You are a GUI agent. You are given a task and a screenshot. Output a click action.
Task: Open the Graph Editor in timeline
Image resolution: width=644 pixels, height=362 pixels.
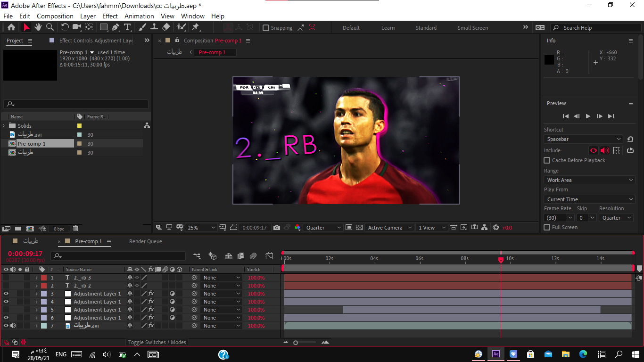click(269, 256)
